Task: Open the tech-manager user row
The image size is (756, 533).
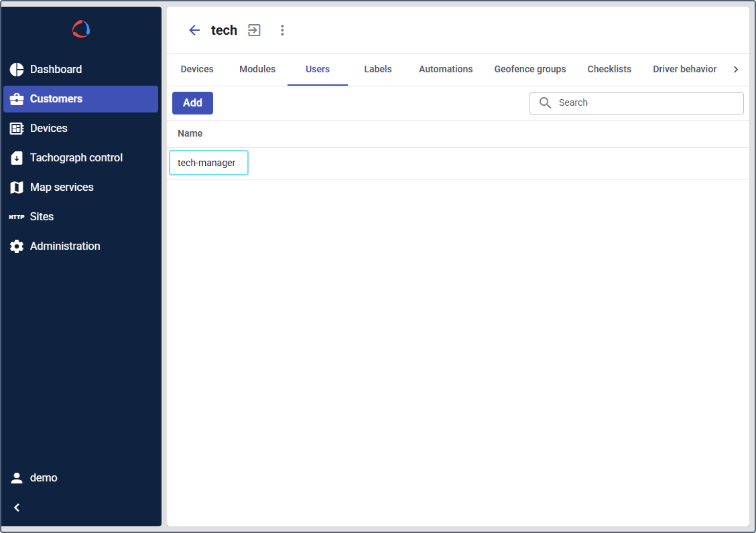Action: [x=207, y=163]
